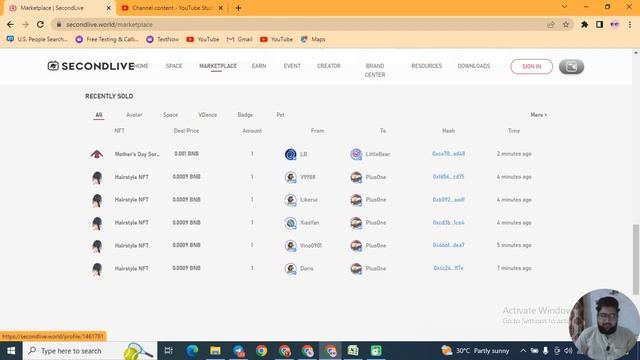
Task: Open the Maps bookmark
Action: tap(313, 39)
